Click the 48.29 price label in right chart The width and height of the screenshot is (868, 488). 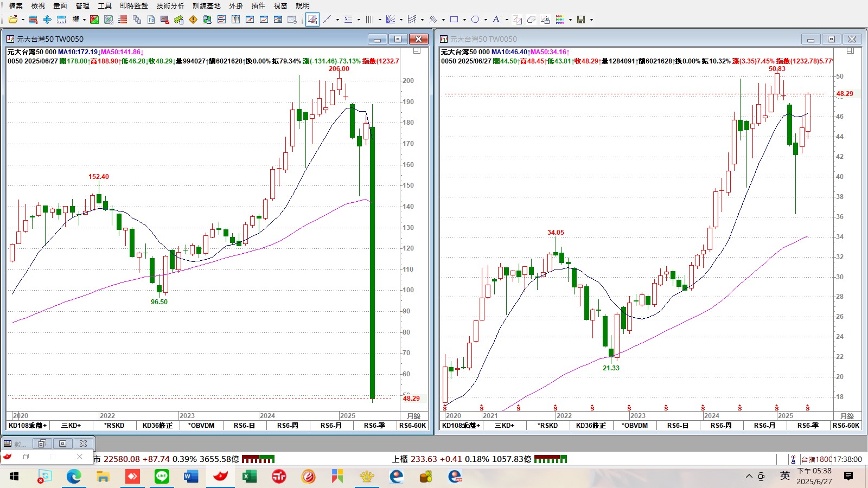pos(845,94)
